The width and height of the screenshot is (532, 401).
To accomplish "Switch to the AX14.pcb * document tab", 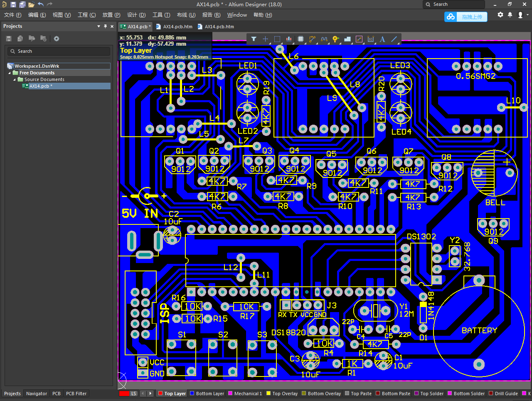I will tap(135, 27).
